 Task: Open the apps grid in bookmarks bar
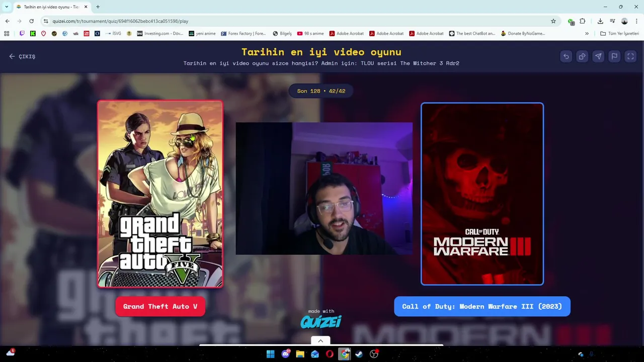pyautogui.click(x=7, y=34)
